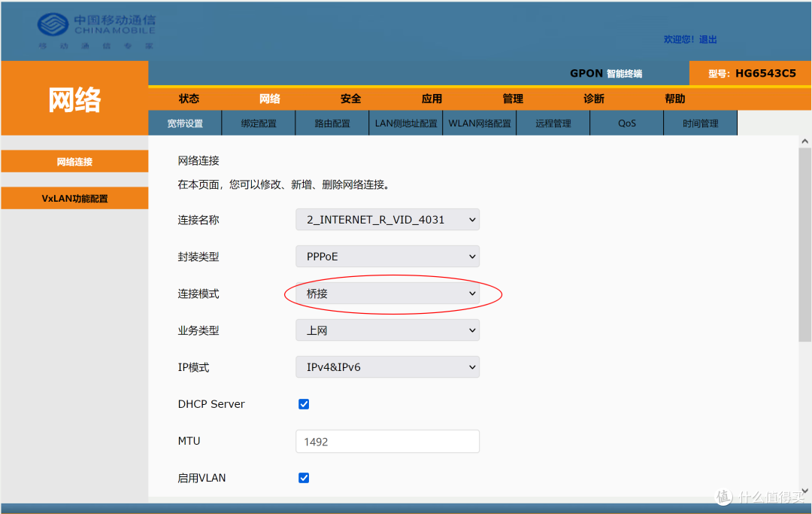Disable the DHCP Server checkbox

pos(304,404)
